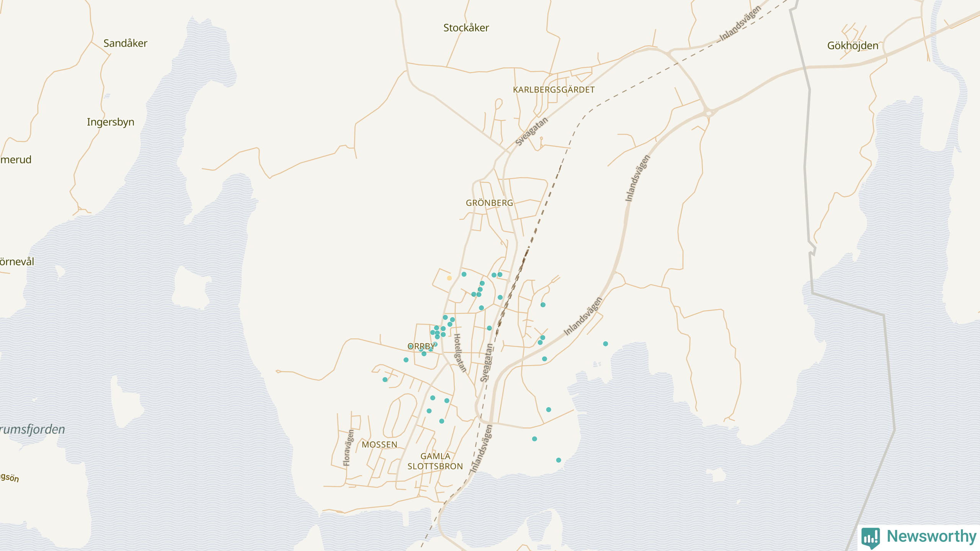Click the Stockåker place label
This screenshot has height=551, width=980.
coord(466,28)
